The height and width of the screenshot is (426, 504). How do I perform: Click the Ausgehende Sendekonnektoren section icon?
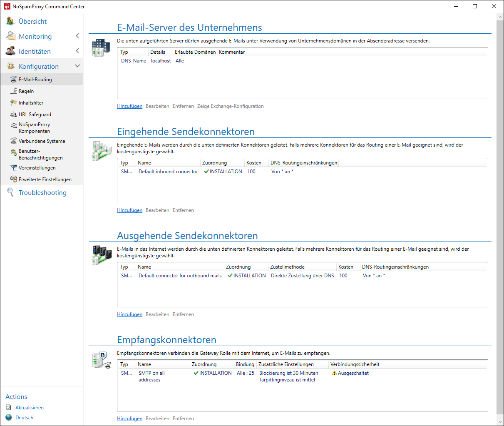102,255
